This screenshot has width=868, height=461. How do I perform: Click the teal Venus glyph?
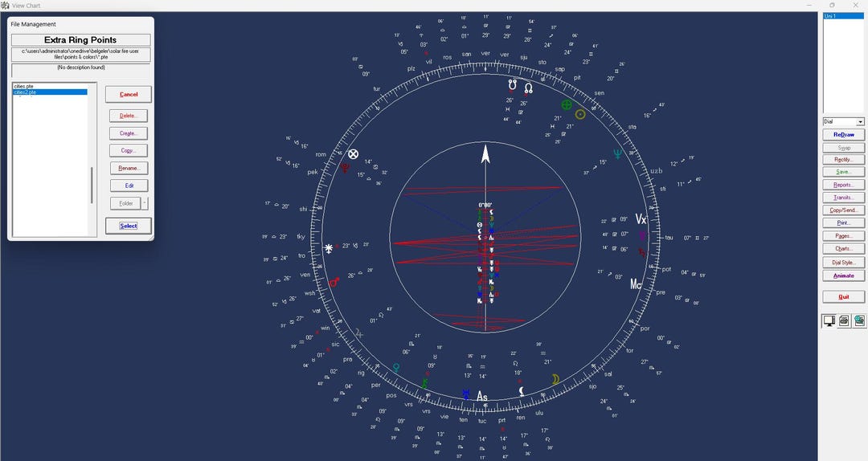pyautogui.click(x=396, y=368)
